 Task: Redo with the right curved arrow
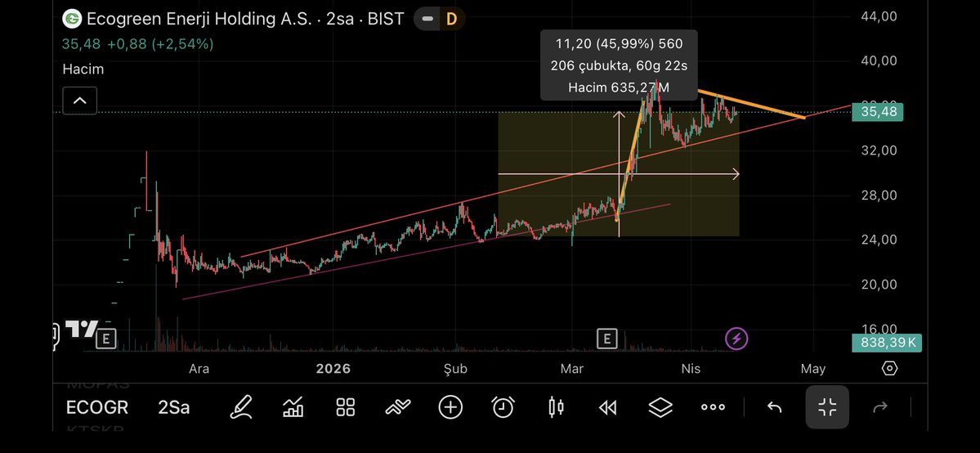pos(880,408)
